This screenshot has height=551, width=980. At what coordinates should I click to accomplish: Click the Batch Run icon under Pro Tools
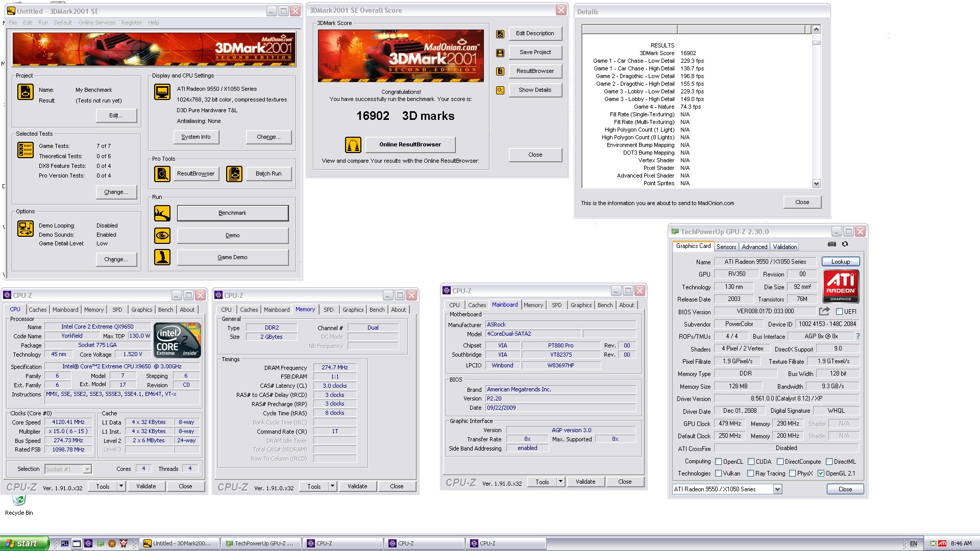click(x=234, y=174)
